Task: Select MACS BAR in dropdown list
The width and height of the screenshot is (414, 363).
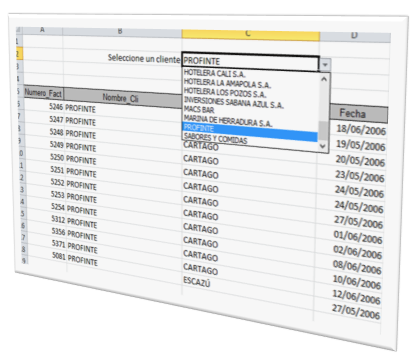Action: 199,109
